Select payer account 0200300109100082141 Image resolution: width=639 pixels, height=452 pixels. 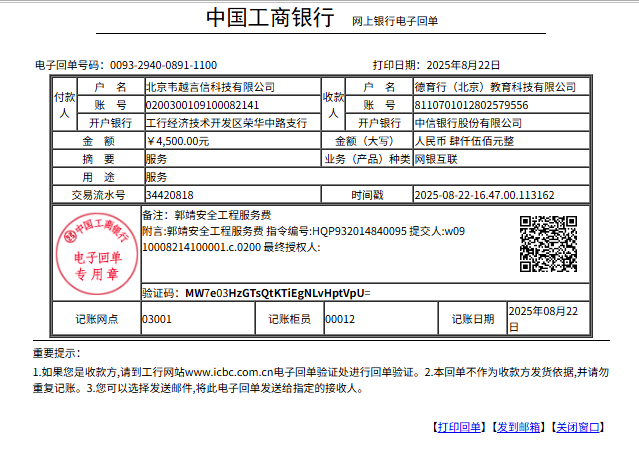pyautogui.click(x=203, y=105)
